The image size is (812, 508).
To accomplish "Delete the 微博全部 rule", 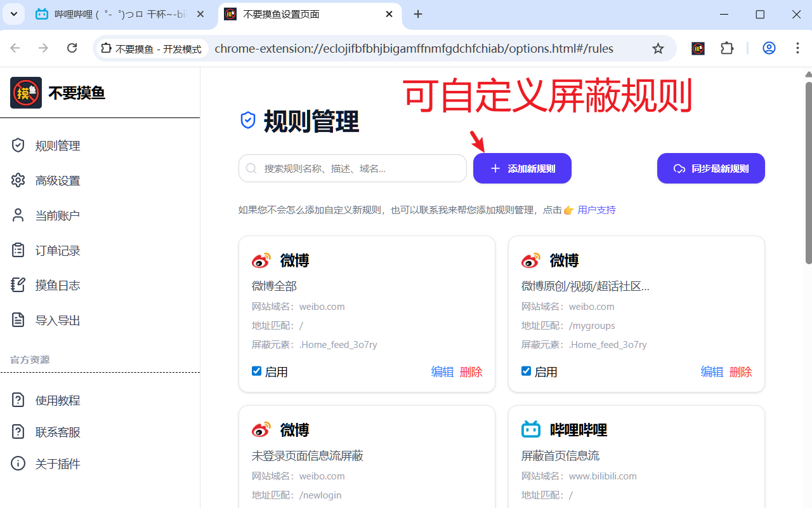I will click(471, 371).
